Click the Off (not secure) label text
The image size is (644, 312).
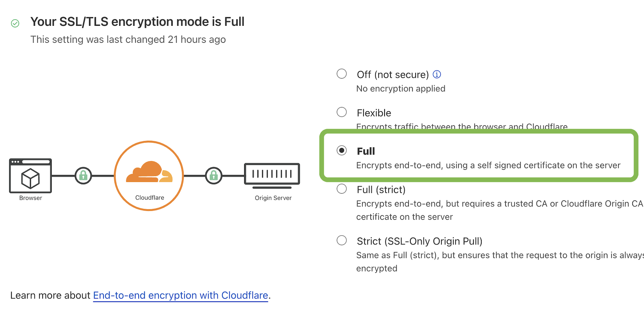pos(393,75)
